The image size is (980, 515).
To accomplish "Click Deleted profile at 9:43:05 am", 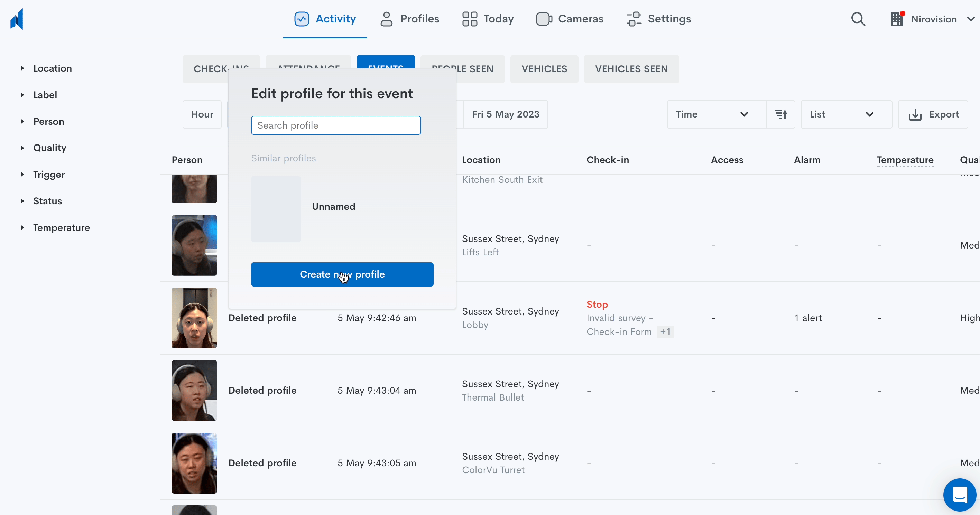I will [x=262, y=463].
